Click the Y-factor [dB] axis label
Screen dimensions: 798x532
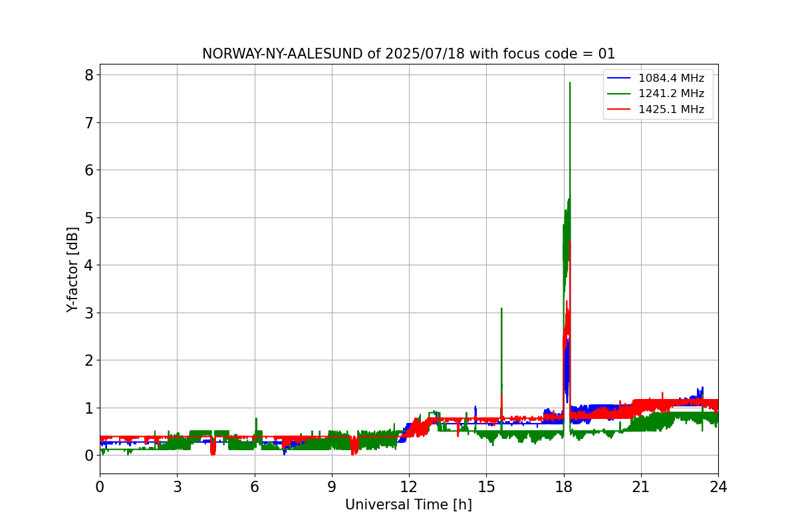coord(72,269)
